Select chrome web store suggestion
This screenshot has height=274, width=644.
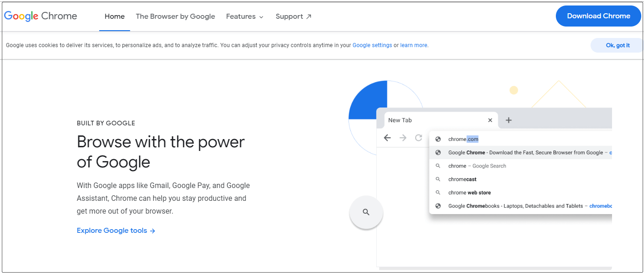click(521, 193)
